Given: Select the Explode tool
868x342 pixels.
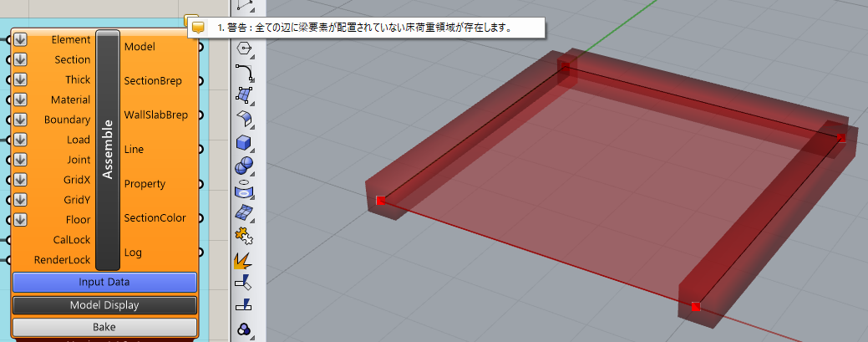Looking at the screenshot, I should coord(245,259).
